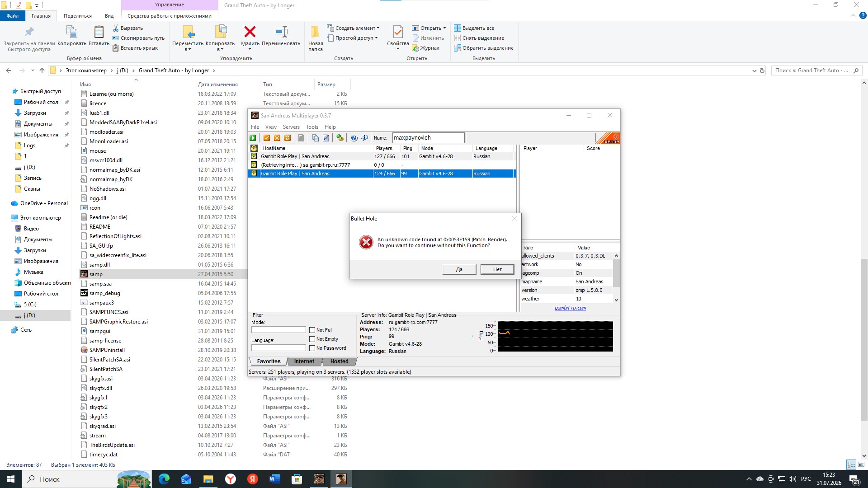Click the Windows Start button
This screenshot has width=868, height=488.
tap(11, 479)
